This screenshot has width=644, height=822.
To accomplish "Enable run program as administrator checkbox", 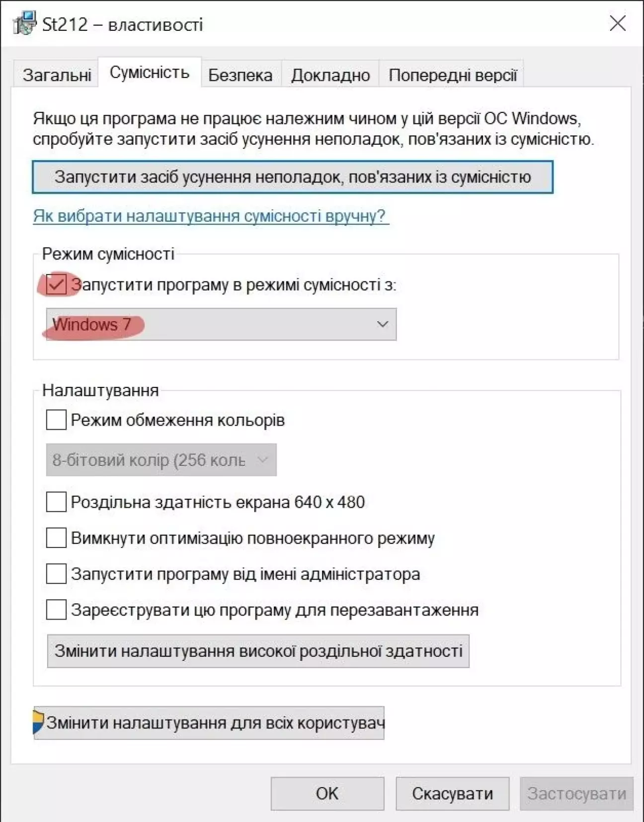I will 56,573.
